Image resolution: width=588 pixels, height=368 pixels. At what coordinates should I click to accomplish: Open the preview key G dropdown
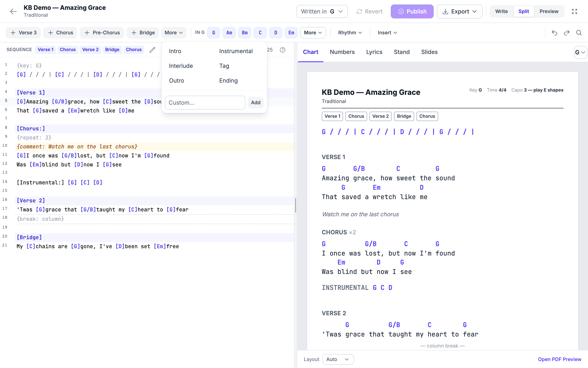pos(580,52)
